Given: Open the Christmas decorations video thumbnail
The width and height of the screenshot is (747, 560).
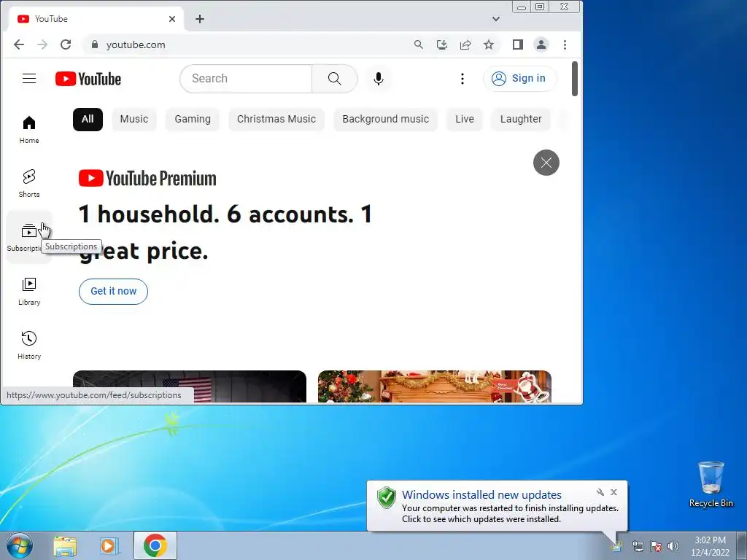Looking at the screenshot, I should point(435,386).
